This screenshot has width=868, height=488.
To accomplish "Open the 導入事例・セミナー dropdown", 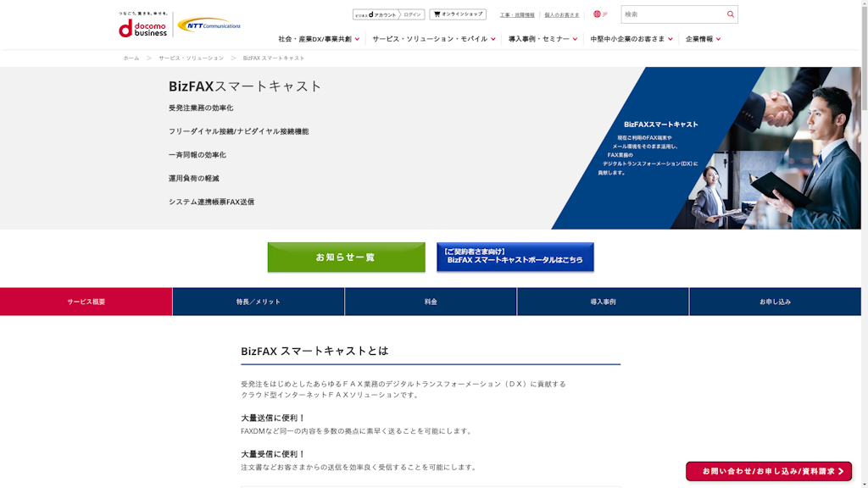I will [x=542, y=39].
